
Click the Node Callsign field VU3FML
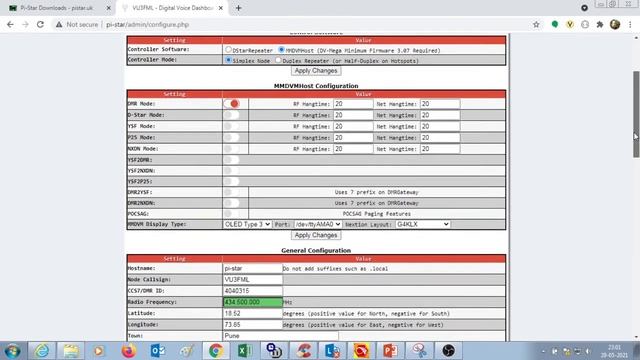click(x=253, y=280)
